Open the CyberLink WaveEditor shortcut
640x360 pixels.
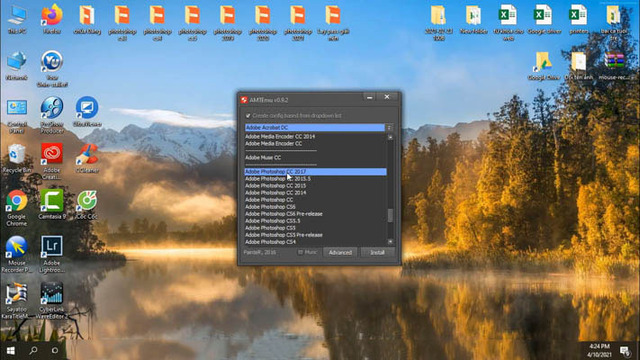tap(52, 301)
